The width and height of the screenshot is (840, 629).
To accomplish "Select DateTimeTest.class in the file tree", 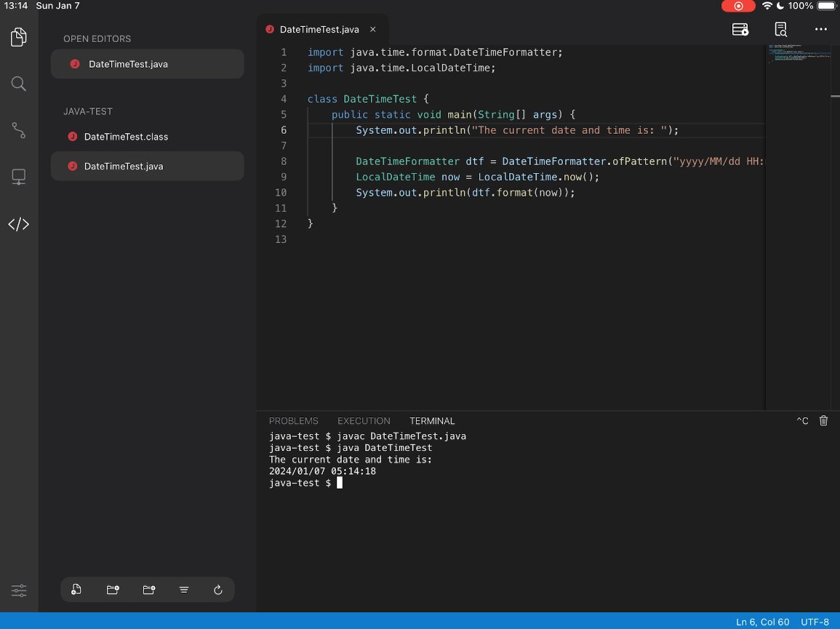I will coord(125,137).
